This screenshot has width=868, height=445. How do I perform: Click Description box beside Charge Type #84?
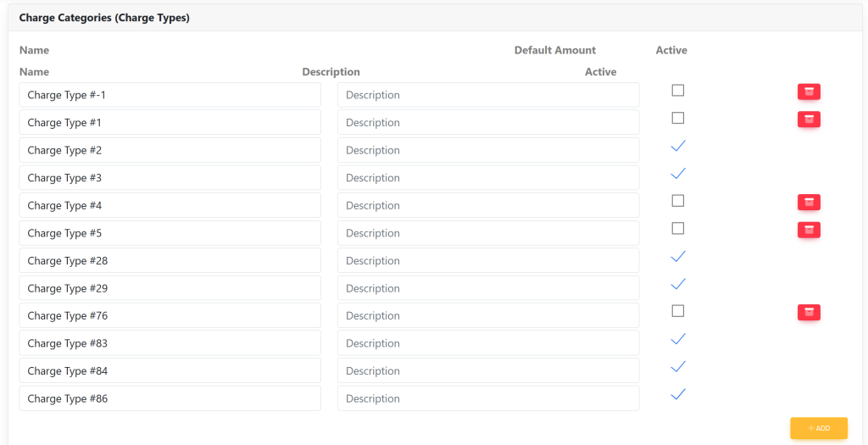point(487,371)
